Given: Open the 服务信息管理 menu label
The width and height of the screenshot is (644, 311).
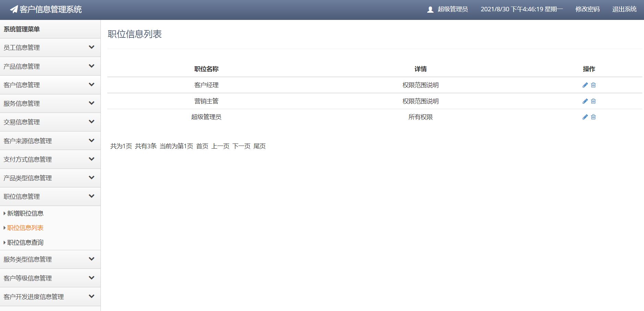Looking at the screenshot, I should pyautogui.click(x=22, y=104).
